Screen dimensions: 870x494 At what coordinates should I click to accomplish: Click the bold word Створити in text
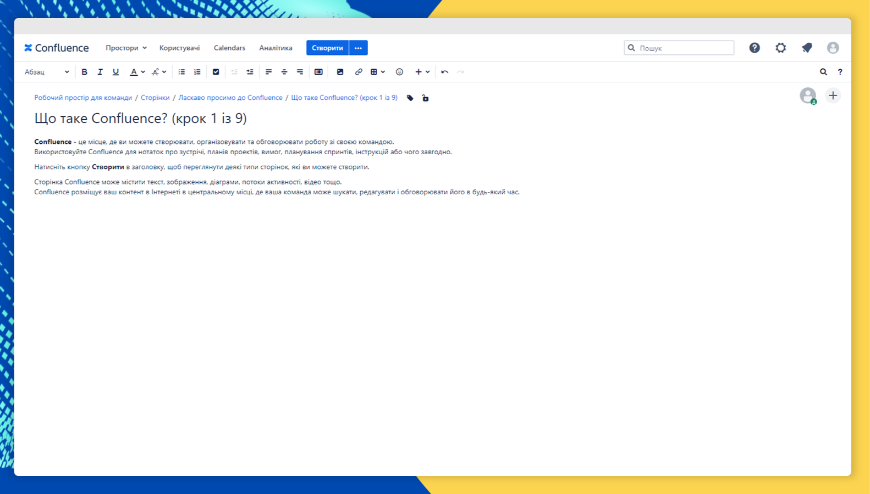pyautogui.click(x=108, y=167)
